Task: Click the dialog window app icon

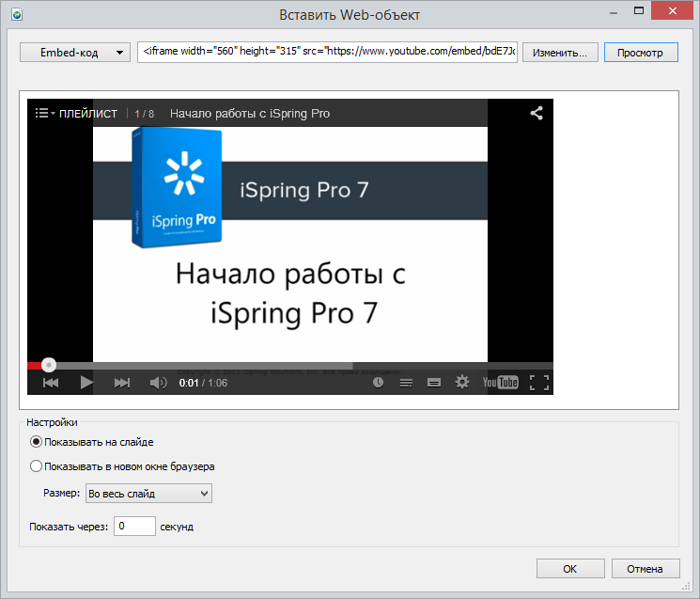Action: (17, 15)
